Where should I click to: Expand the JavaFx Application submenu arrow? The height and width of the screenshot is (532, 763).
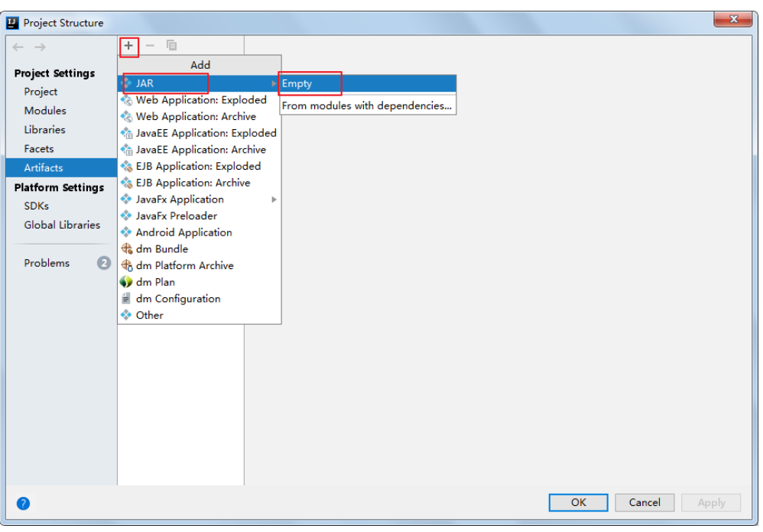pyautogui.click(x=274, y=199)
